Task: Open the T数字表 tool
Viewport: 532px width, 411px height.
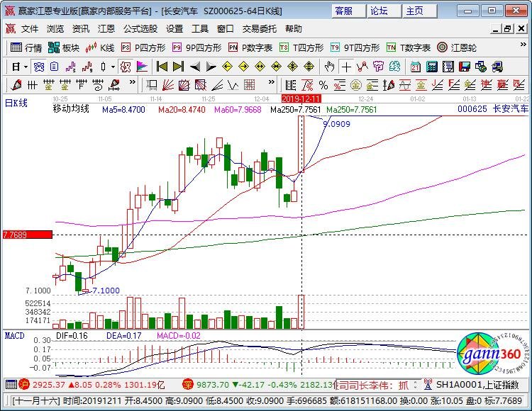Action: (409, 47)
